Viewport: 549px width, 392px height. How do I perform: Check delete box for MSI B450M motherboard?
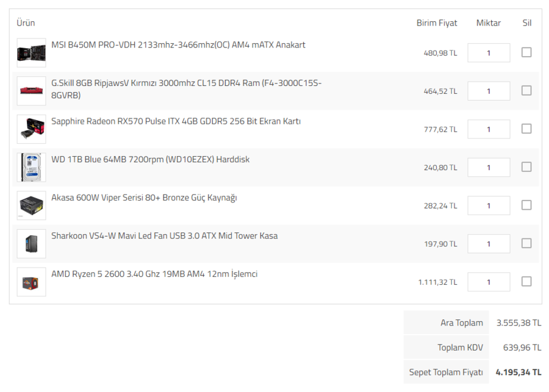tap(526, 52)
